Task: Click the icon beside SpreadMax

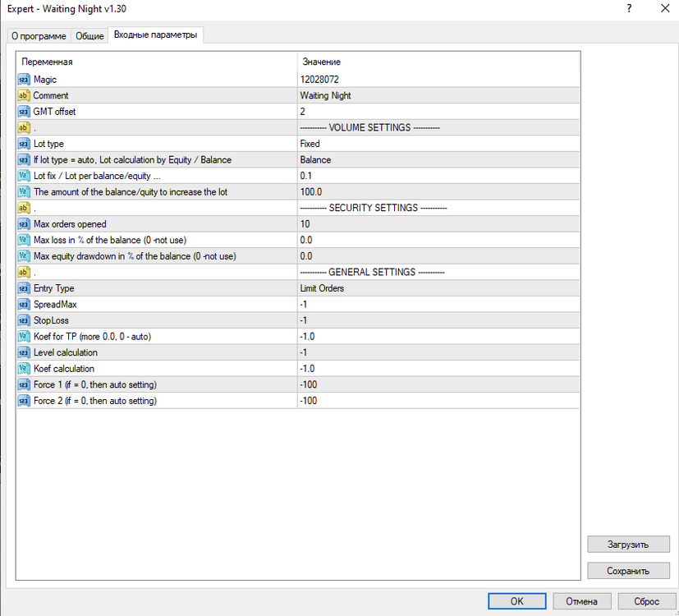Action: click(24, 305)
